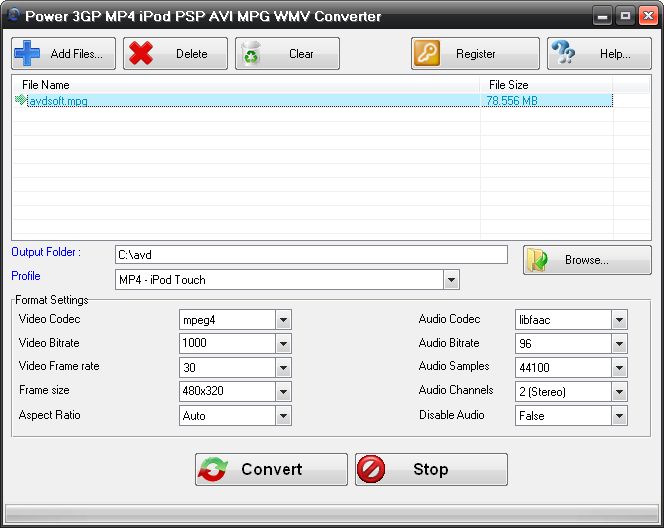
Task: Minimize the converter window
Action: point(602,16)
